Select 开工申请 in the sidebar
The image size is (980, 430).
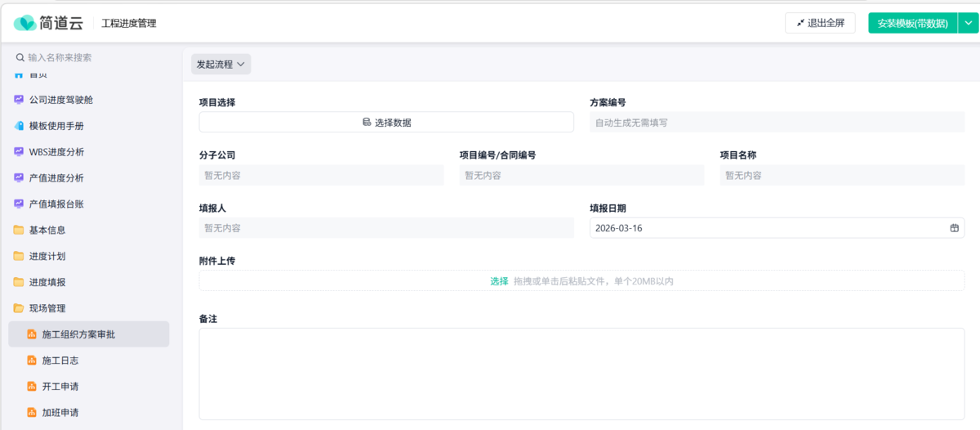pos(88,387)
